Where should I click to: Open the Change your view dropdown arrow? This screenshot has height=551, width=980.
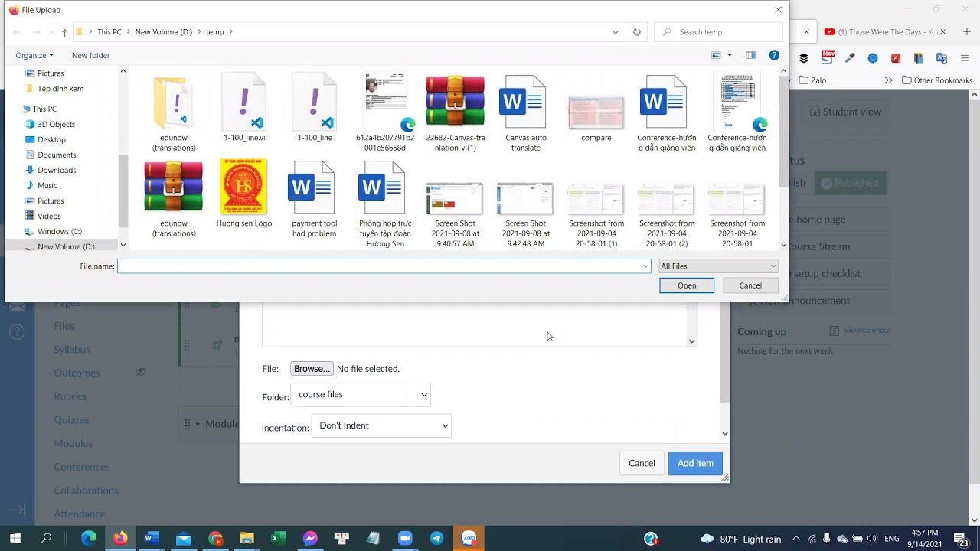[730, 55]
